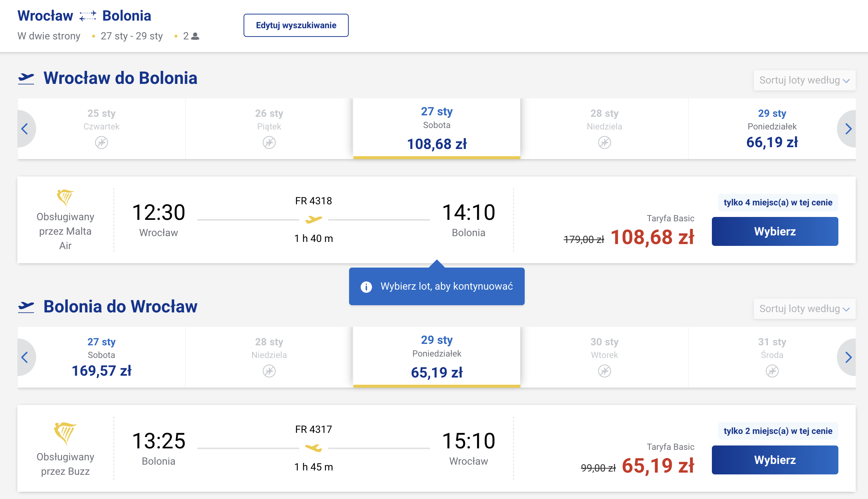Screen dimensions: 868x499
Task: Click the Buzz flight harp logo
Action: [65, 433]
